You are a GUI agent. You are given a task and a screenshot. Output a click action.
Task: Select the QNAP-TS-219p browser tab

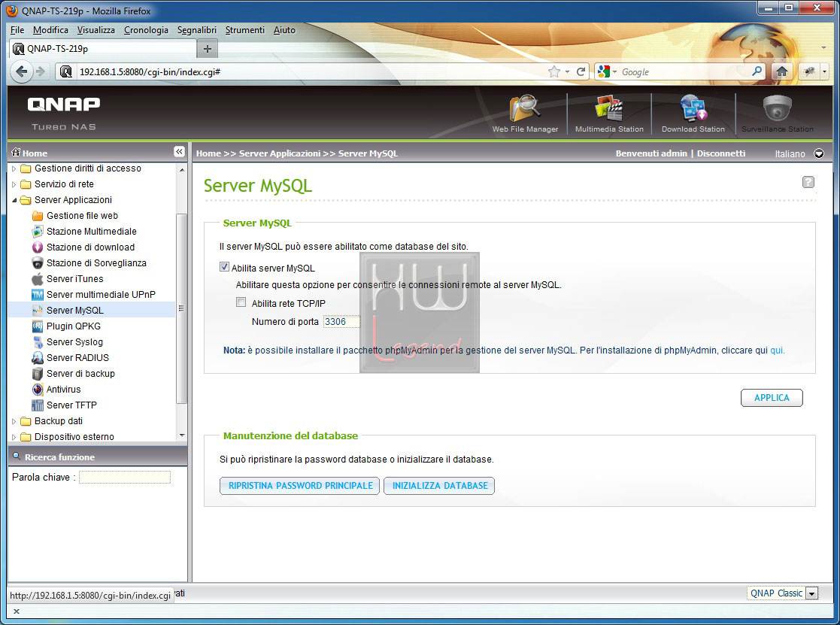(x=103, y=49)
